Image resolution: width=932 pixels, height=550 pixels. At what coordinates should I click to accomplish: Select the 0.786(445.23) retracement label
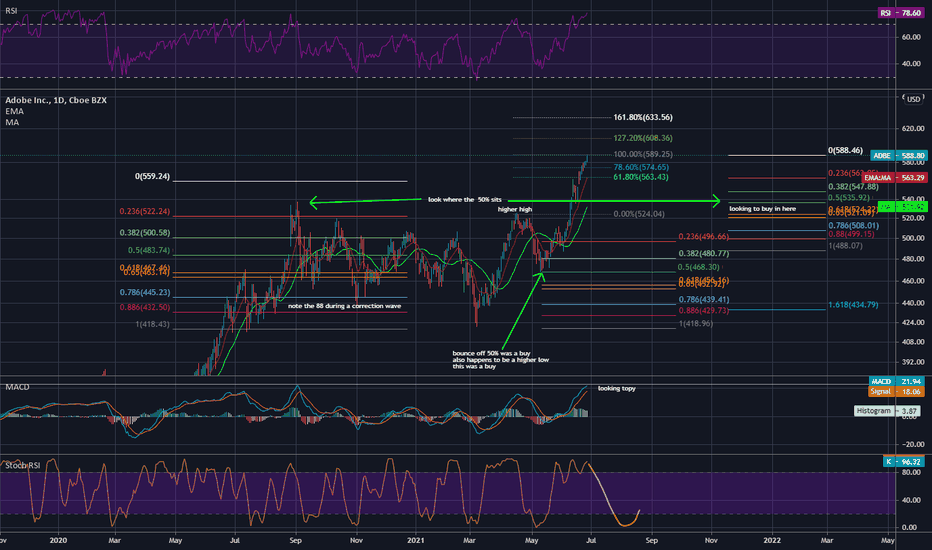[144, 293]
